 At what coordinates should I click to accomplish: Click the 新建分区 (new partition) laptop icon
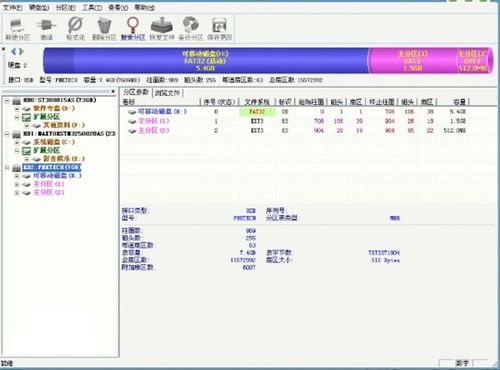click(17, 25)
